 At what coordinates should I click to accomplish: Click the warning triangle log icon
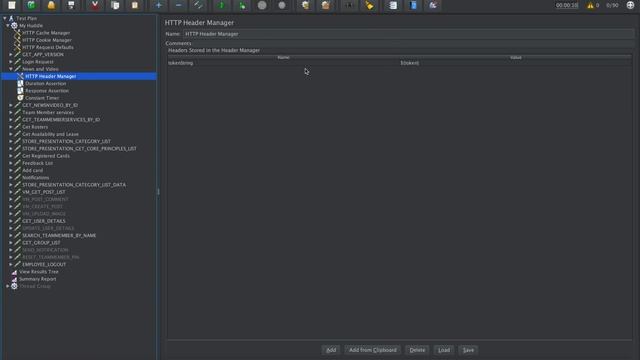tap(590, 5)
